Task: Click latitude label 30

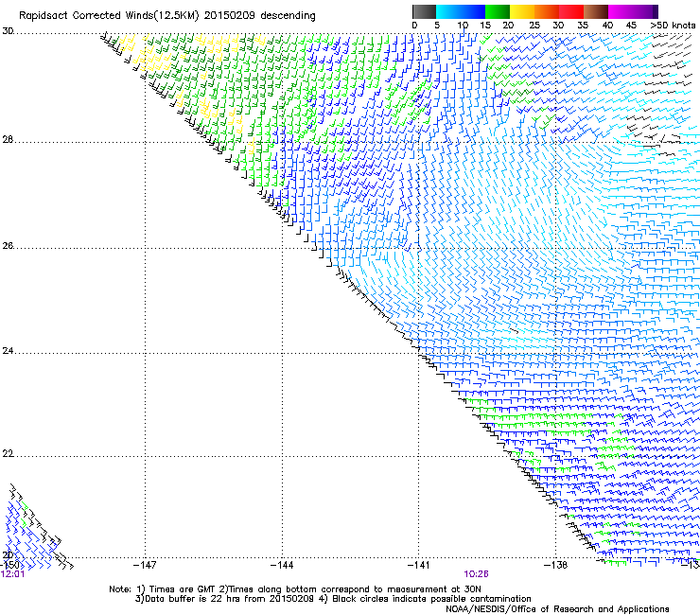Action: click(x=8, y=31)
